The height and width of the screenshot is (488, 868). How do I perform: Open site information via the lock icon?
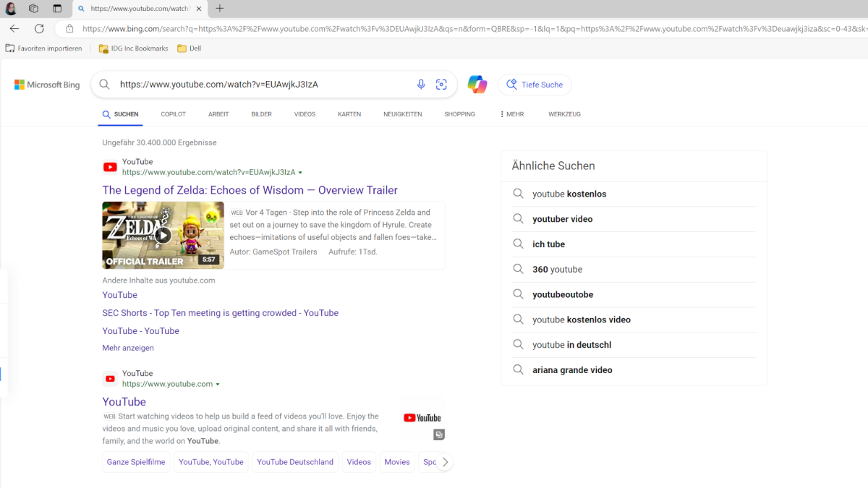tap(68, 29)
